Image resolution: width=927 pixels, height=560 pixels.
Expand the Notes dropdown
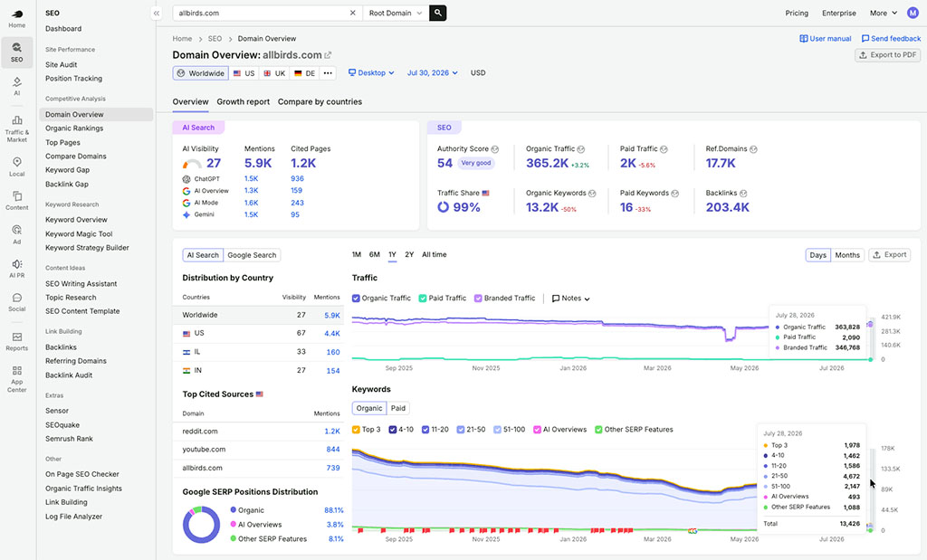coord(570,299)
